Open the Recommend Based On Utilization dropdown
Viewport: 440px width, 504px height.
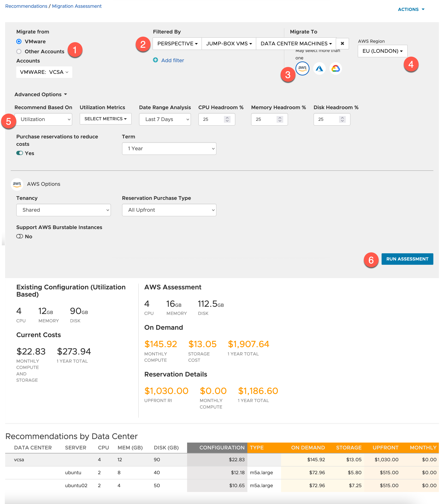point(43,119)
